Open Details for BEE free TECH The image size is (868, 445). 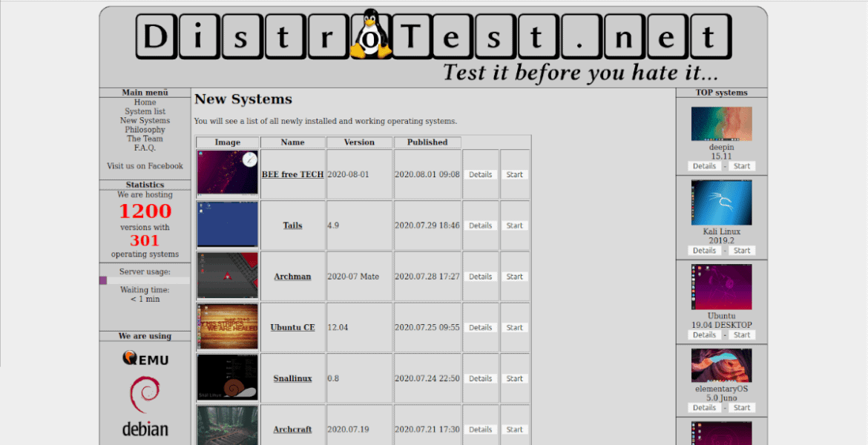click(481, 174)
